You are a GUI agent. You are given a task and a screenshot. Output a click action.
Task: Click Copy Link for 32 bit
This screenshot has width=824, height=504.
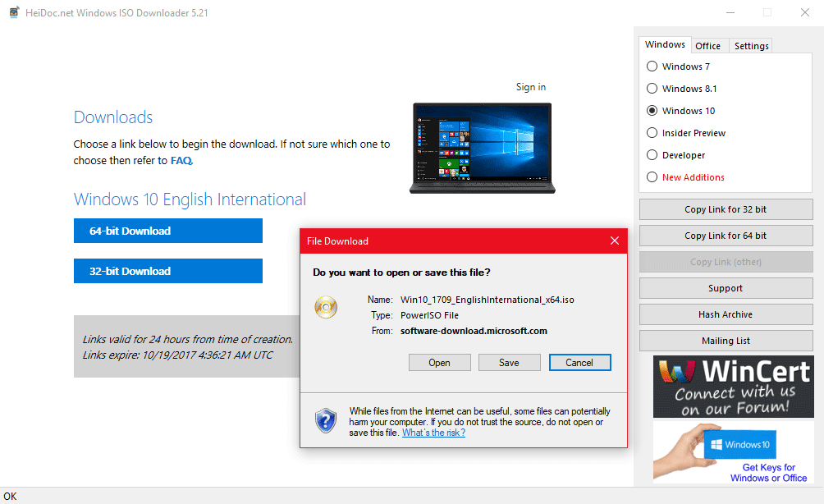[x=726, y=209]
